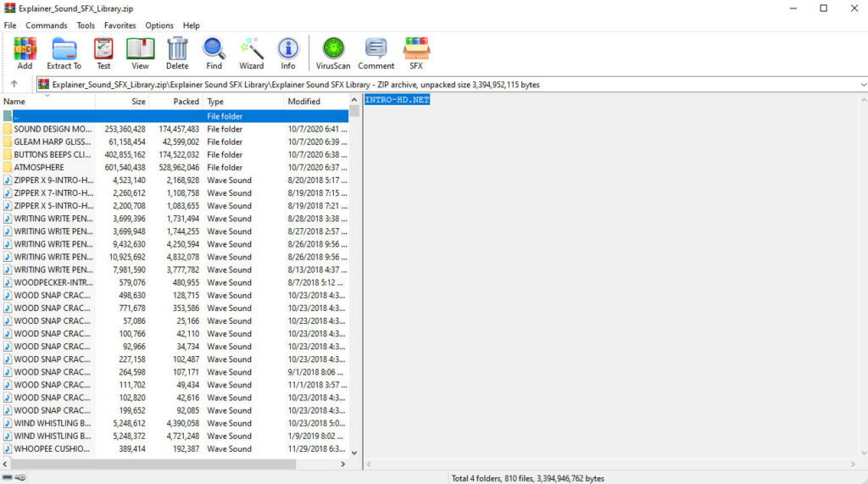Click the 601,540,438 size of ATMOSPHERE

click(x=125, y=167)
